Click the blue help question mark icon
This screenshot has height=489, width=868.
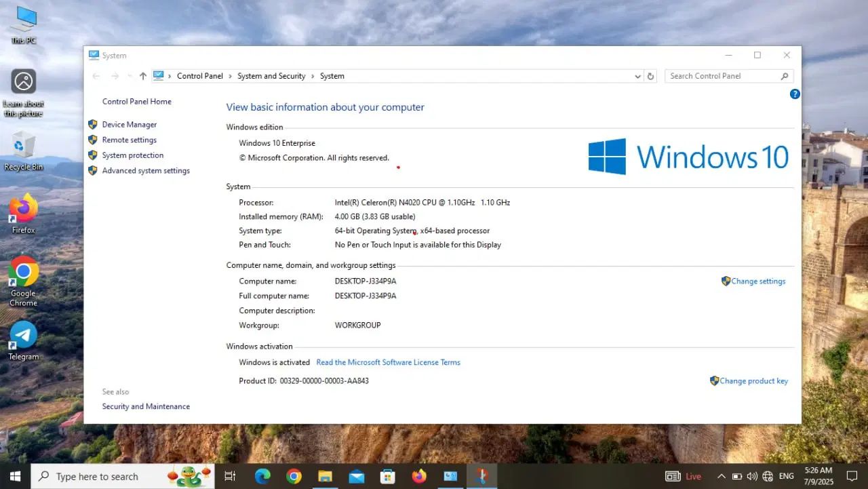(x=795, y=94)
